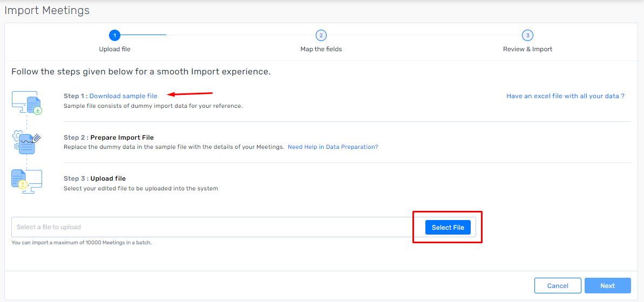Image resolution: width=644 pixels, height=302 pixels.
Task: Open "Have an excel file with all your data ?"
Action: click(565, 96)
